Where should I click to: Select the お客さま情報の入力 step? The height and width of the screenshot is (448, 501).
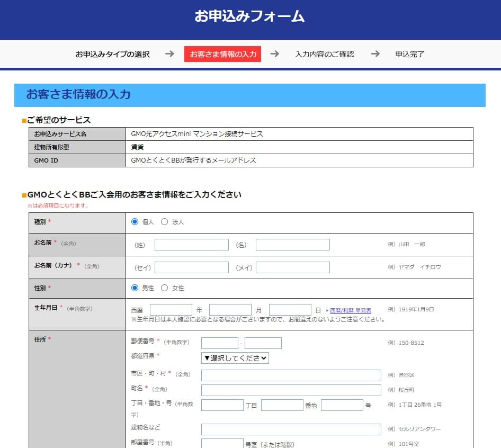pos(223,54)
